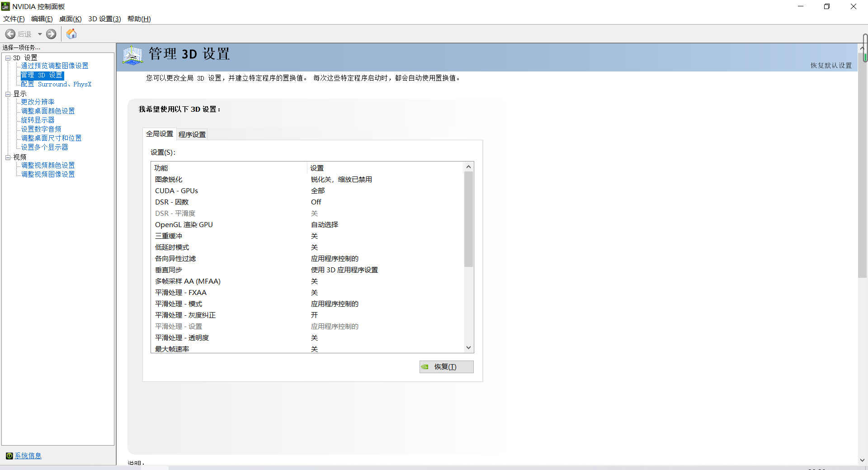Open 调整视频图像设置 task

coord(48,174)
